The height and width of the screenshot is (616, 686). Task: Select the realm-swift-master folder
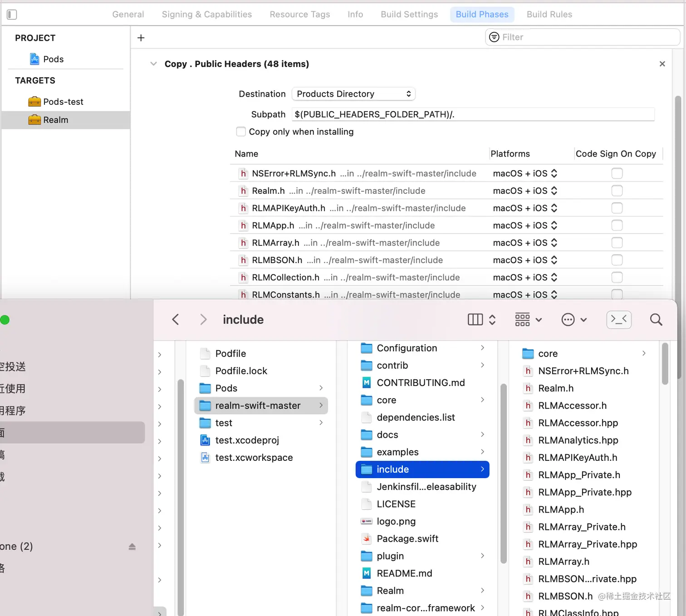(x=261, y=406)
